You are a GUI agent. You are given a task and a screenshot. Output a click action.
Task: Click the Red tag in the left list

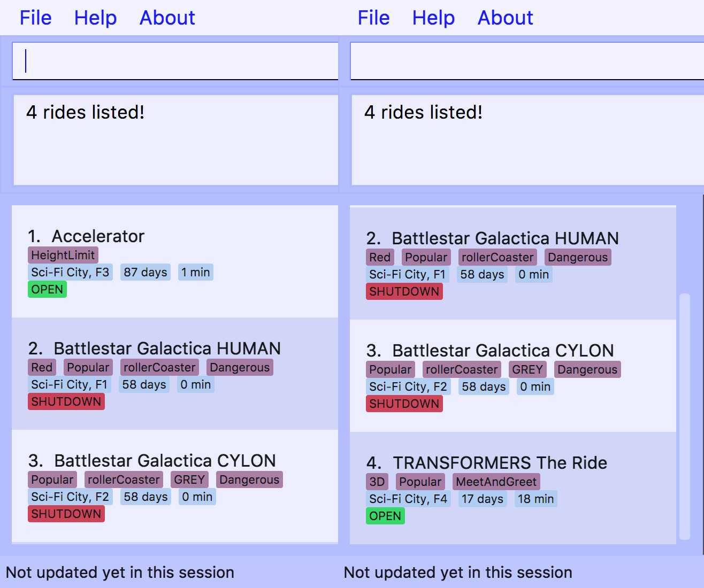pos(42,367)
